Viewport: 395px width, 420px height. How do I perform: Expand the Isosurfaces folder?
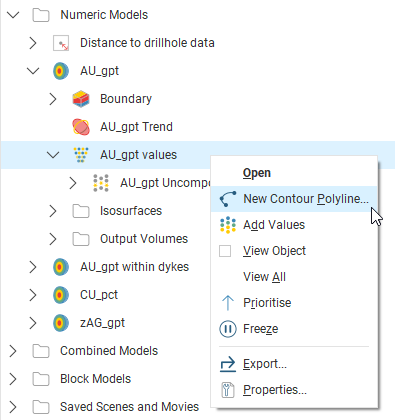(x=53, y=211)
